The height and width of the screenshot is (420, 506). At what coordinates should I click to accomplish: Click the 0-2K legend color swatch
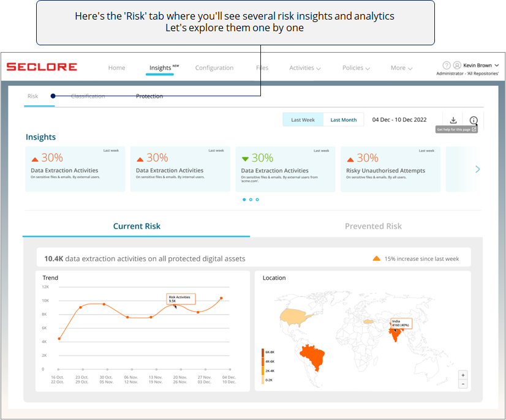263,380
